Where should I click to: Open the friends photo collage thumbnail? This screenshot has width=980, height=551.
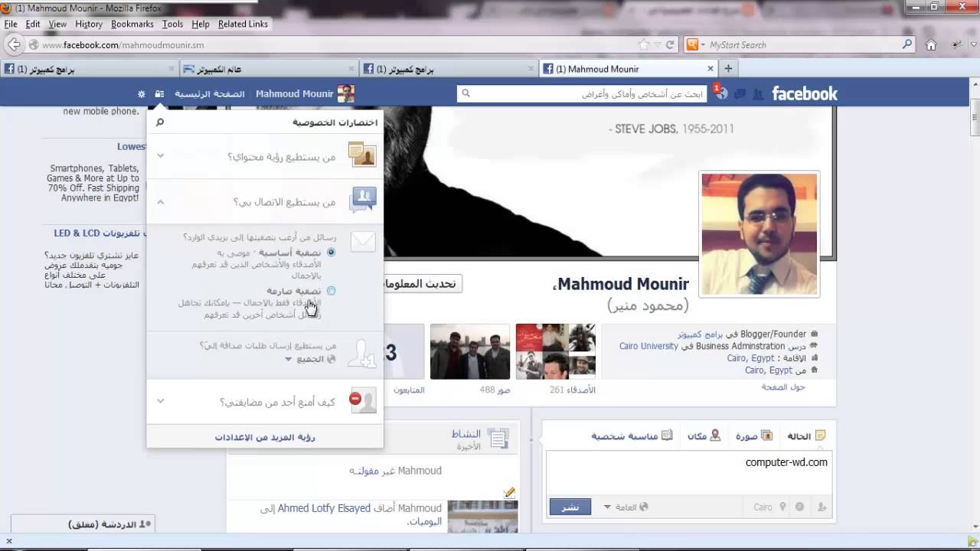pyautogui.click(x=556, y=351)
